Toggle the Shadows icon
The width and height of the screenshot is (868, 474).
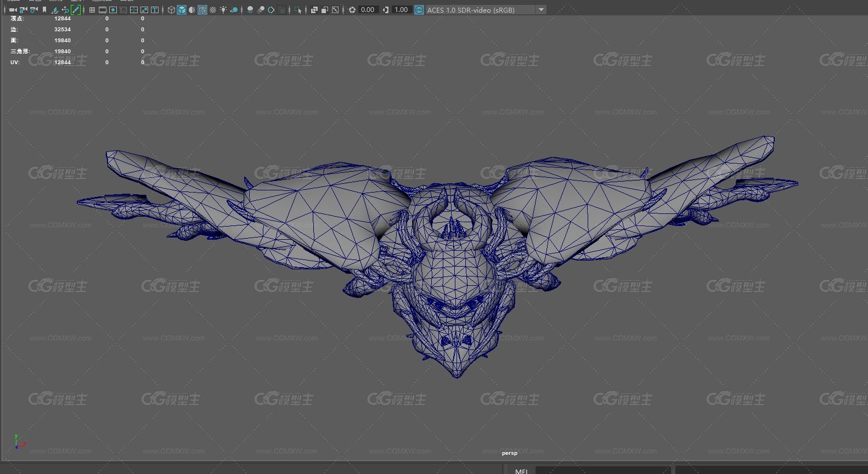(x=234, y=10)
